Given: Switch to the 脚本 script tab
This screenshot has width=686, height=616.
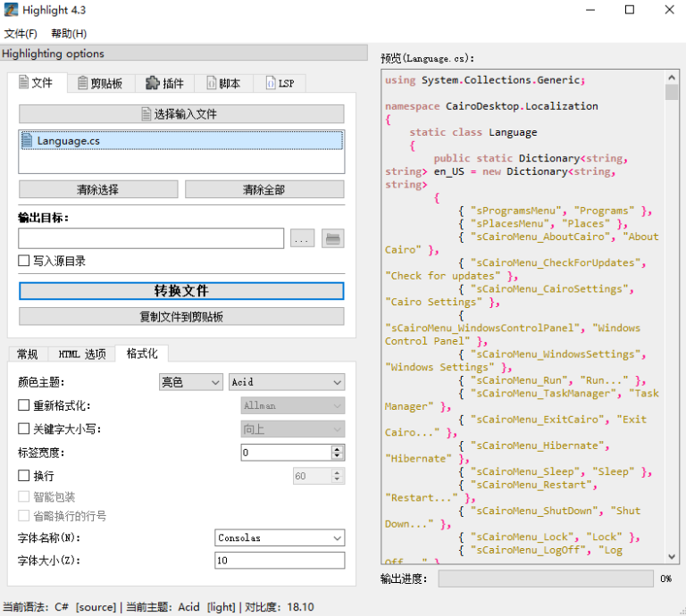Looking at the screenshot, I should pos(223,83).
